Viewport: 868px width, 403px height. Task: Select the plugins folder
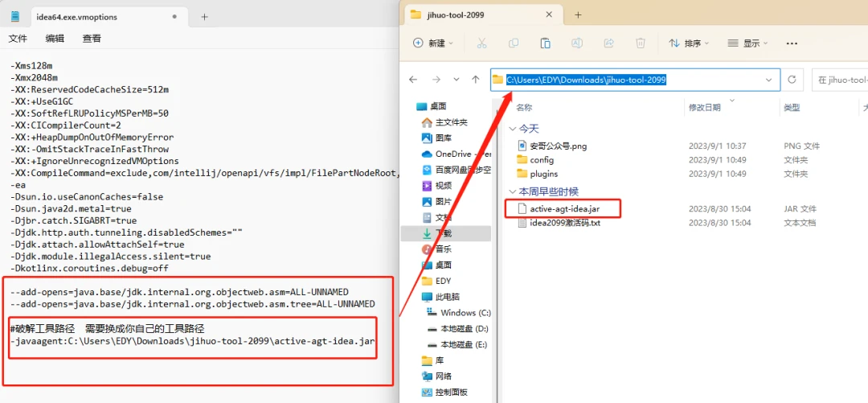point(543,174)
